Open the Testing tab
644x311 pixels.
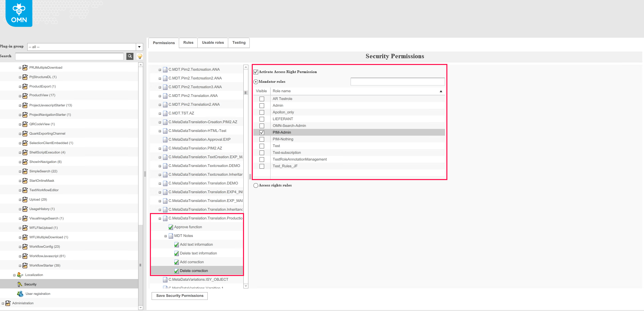239,43
